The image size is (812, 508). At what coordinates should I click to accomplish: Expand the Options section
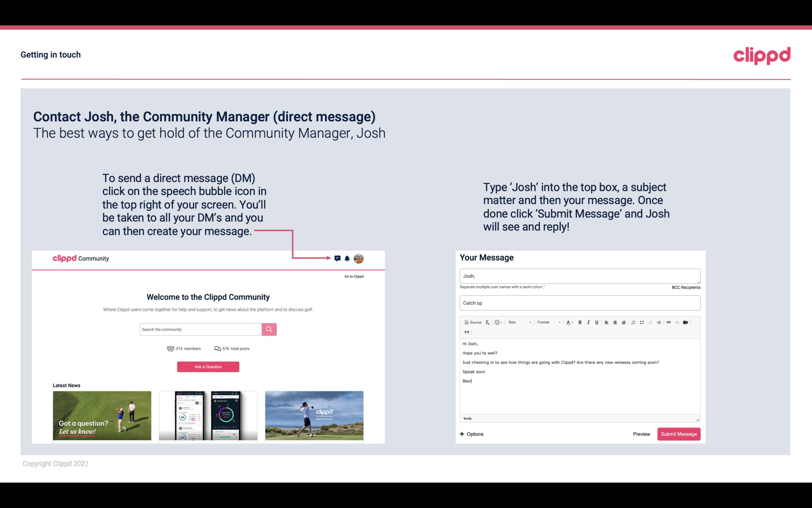[470, 434]
